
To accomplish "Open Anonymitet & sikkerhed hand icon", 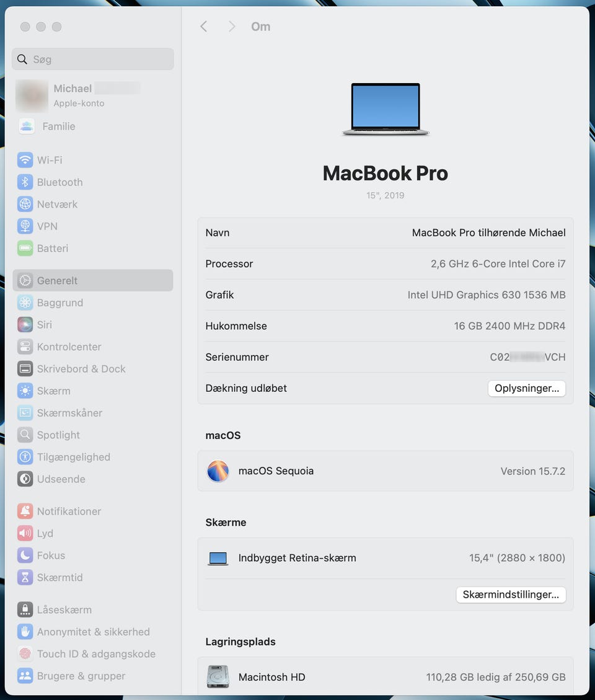I will coord(25,632).
